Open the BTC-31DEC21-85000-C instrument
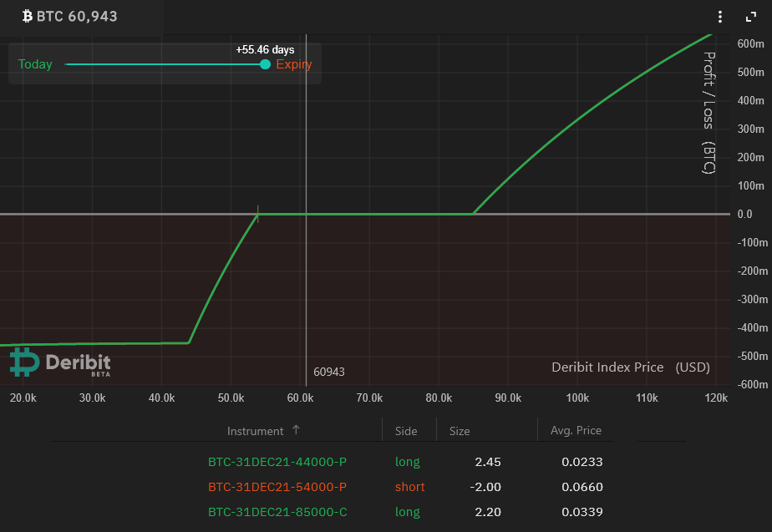Screen dimensions: 772x532 pos(277,512)
